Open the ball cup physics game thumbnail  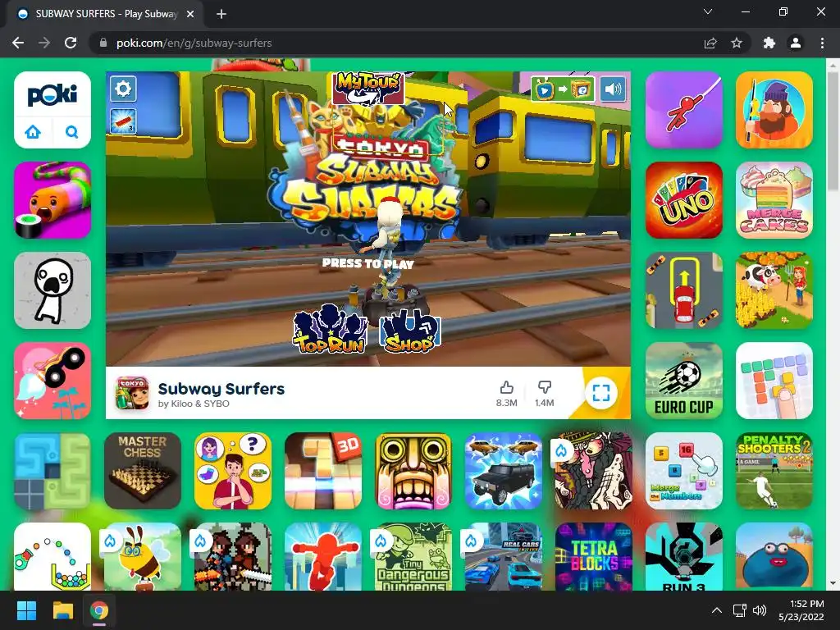(x=52, y=557)
